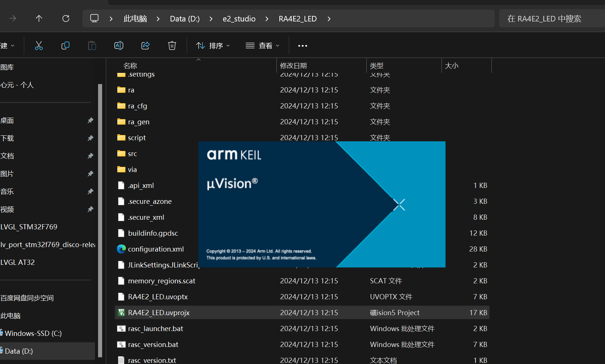The height and width of the screenshot is (364, 605).
Task: Click the monitor icon in address bar
Action: tap(94, 18)
